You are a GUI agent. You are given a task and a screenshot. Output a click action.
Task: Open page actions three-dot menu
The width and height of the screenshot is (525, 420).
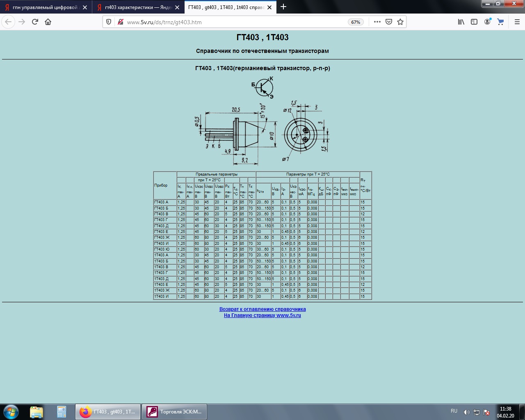point(377,22)
